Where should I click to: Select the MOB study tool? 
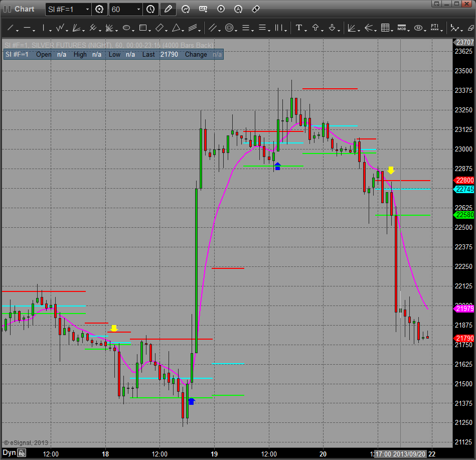[402, 28]
